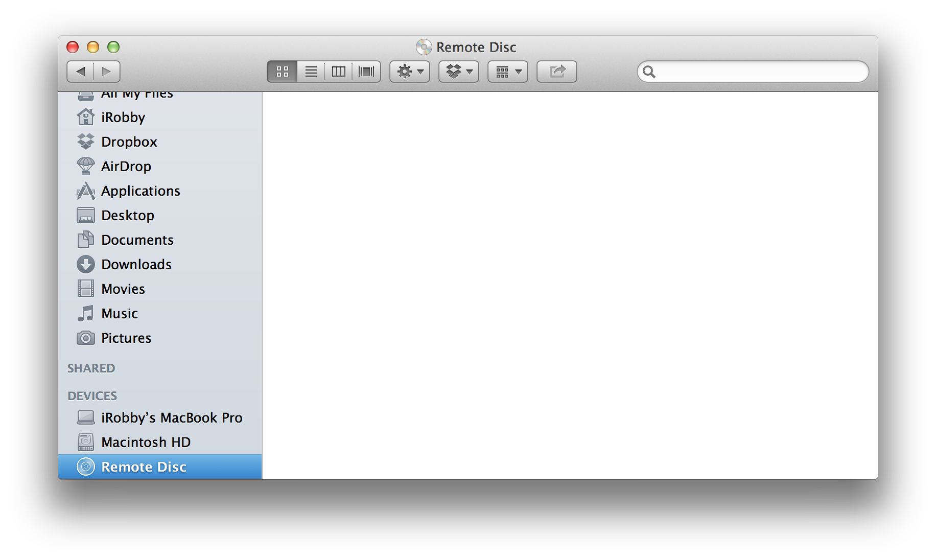Screen dimensions: 936x560
Task: Select Movies in the sidebar
Action: pos(160,289)
